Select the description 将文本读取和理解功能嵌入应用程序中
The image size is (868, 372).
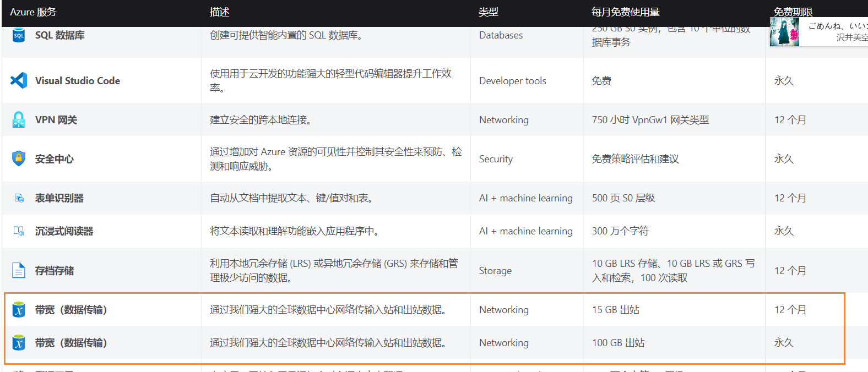point(295,231)
